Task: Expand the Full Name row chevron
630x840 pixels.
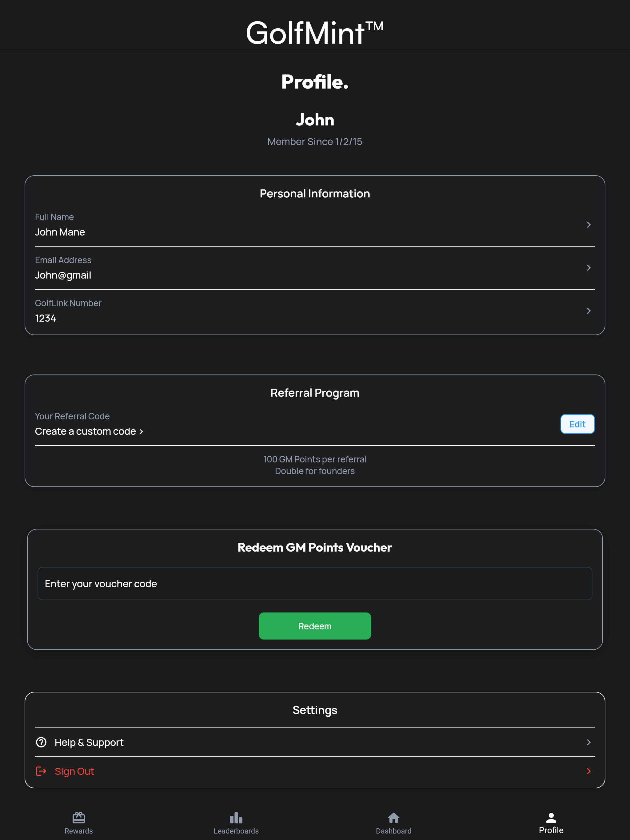Action: 588,225
